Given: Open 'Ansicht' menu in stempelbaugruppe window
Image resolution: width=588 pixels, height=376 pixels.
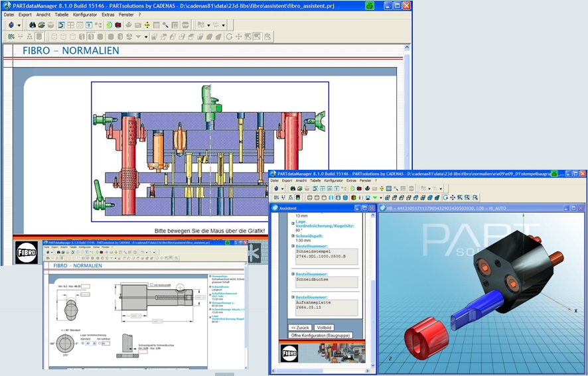Looking at the screenshot, I should click(x=301, y=180).
